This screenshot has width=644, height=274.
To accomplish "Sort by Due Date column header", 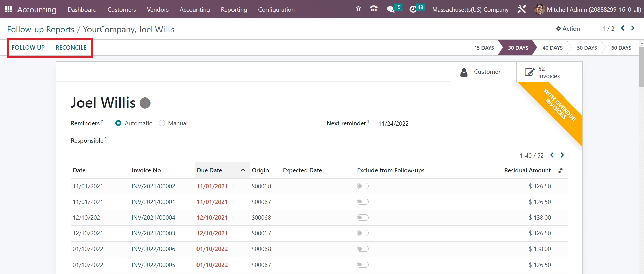I will point(209,170).
